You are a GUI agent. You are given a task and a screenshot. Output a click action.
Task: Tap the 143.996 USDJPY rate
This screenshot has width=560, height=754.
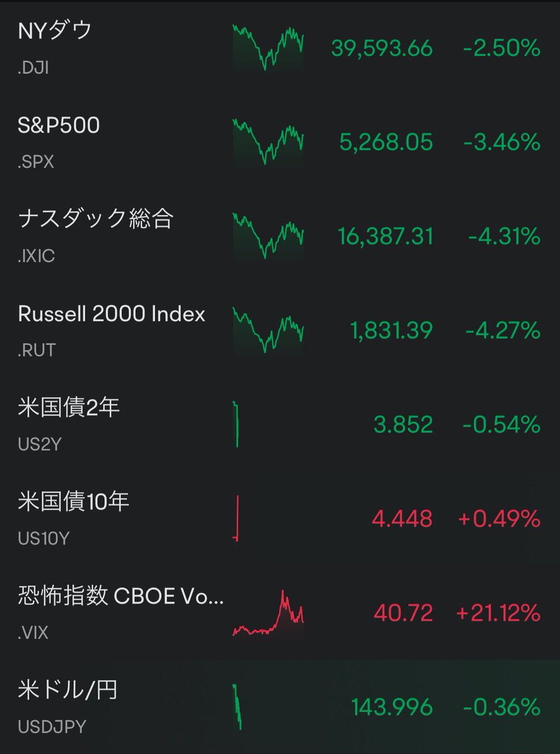(x=392, y=708)
